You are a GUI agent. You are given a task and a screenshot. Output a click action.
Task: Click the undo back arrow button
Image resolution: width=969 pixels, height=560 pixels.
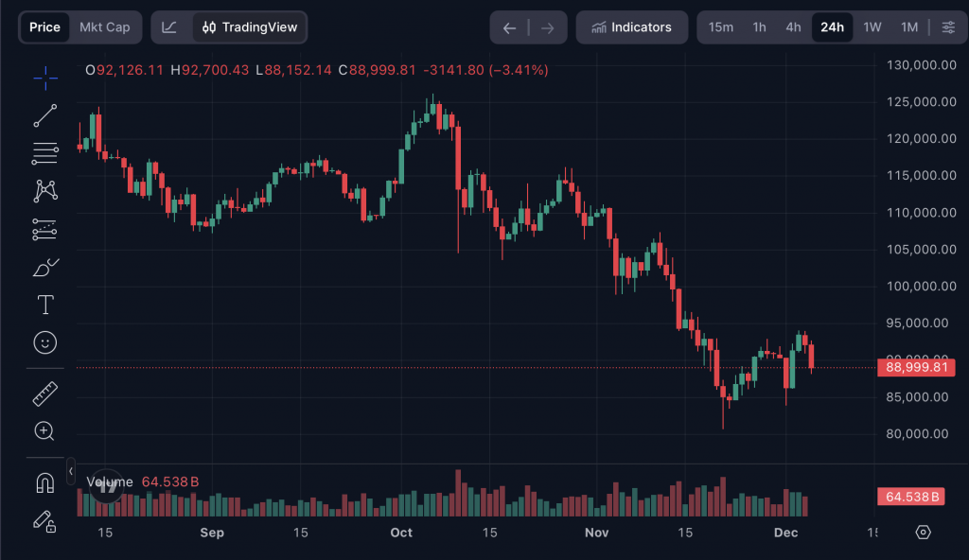pyautogui.click(x=509, y=27)
